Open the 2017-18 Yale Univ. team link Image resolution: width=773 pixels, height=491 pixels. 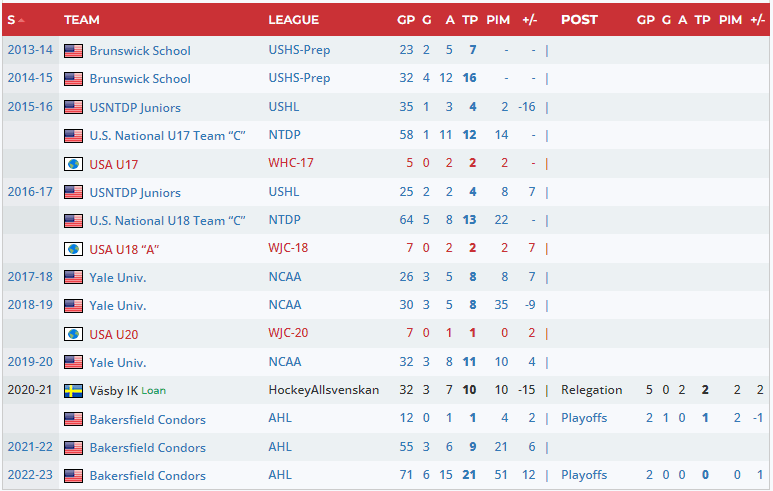117,278
